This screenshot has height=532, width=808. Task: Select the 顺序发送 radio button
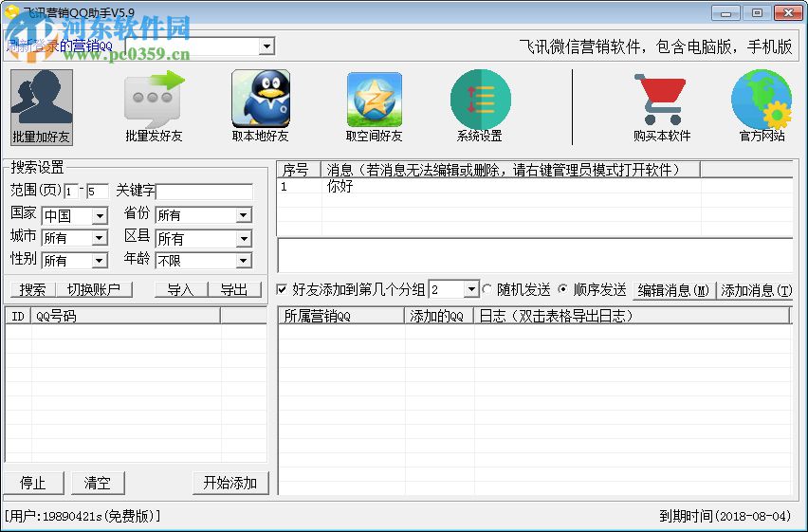tap(562, 289)
